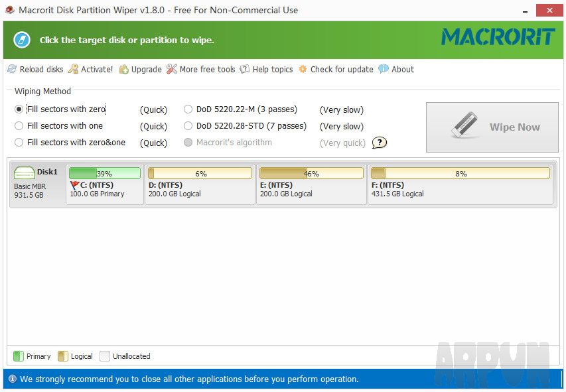The width and height of the screenshot is (566, 392).
Task: Click the Help topics icon
Action: click(244, 69)
